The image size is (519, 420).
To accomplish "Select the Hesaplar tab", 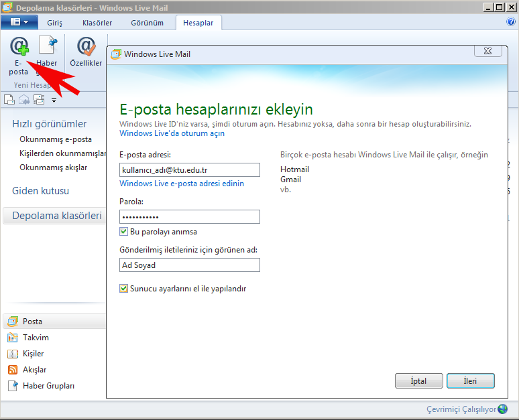I will (198, 23).
